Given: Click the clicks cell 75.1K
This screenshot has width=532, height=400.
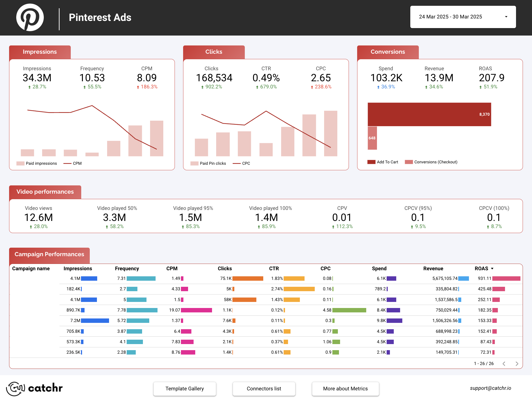Looking at the screenshot, I should 226,279.
